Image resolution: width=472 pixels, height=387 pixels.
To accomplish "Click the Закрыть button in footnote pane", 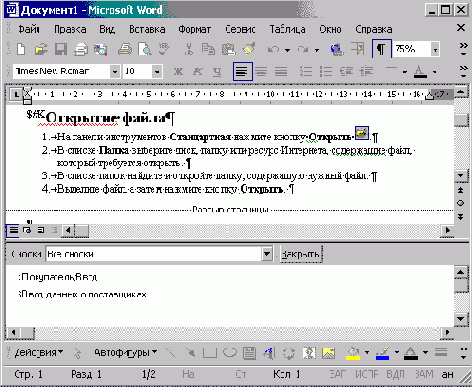I will [301, 254].
